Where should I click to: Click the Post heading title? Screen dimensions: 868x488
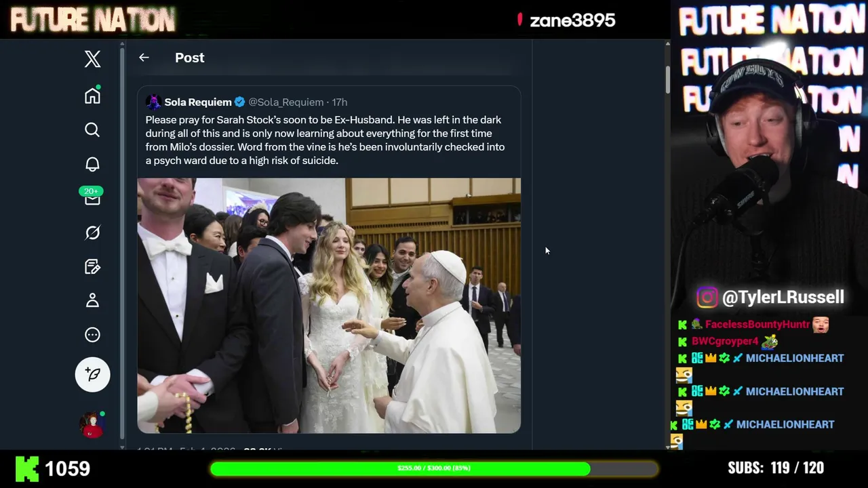[x=190, y=58]
